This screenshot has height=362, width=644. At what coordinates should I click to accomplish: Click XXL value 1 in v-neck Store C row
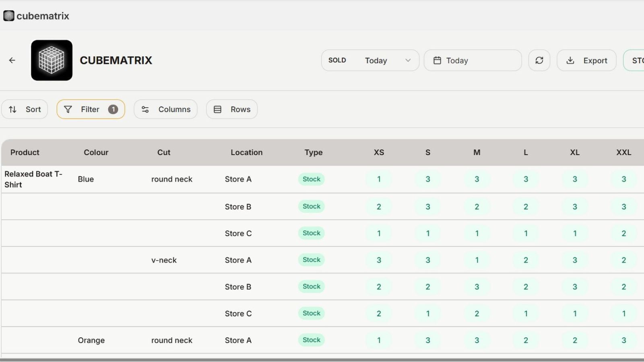[624, 314]
